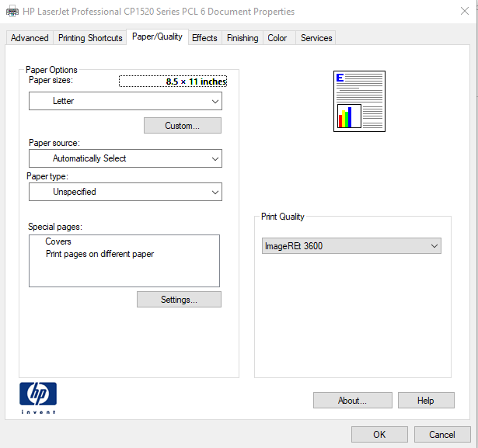Open Help for this dialog
The width and height of the screenshot is (478, 448).
coord(426,400)
